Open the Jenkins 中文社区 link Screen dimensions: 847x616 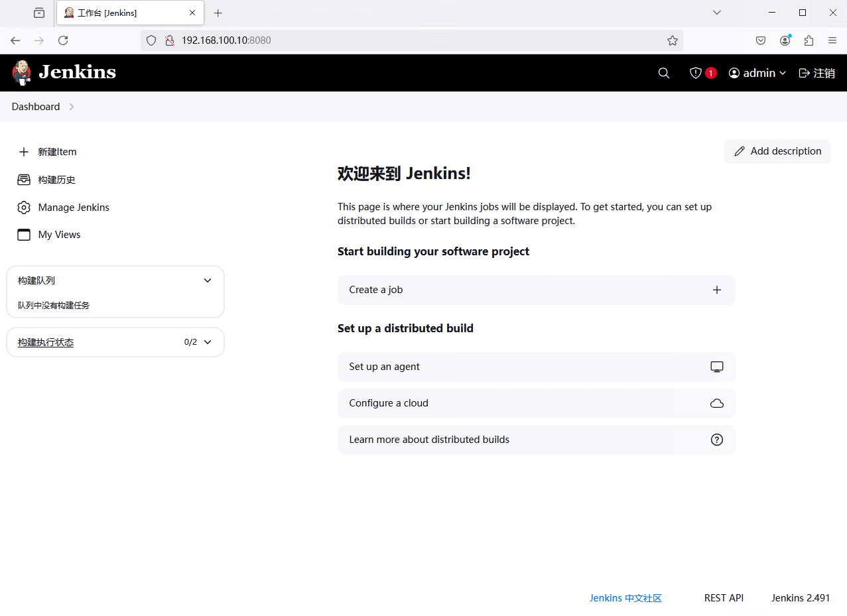[x=625, y=598]
